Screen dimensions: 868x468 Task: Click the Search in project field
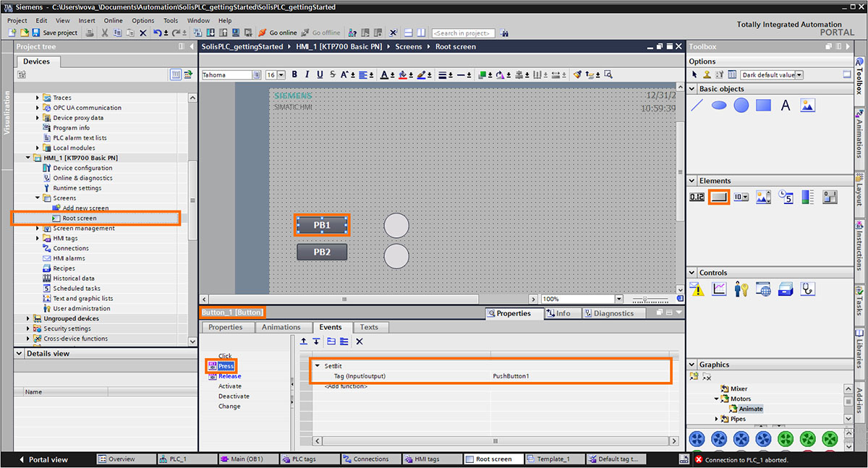[x=463, y=33]
